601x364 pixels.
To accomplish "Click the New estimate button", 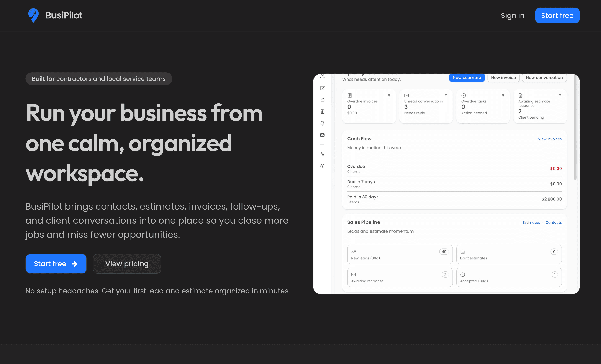I will (467, 78).
